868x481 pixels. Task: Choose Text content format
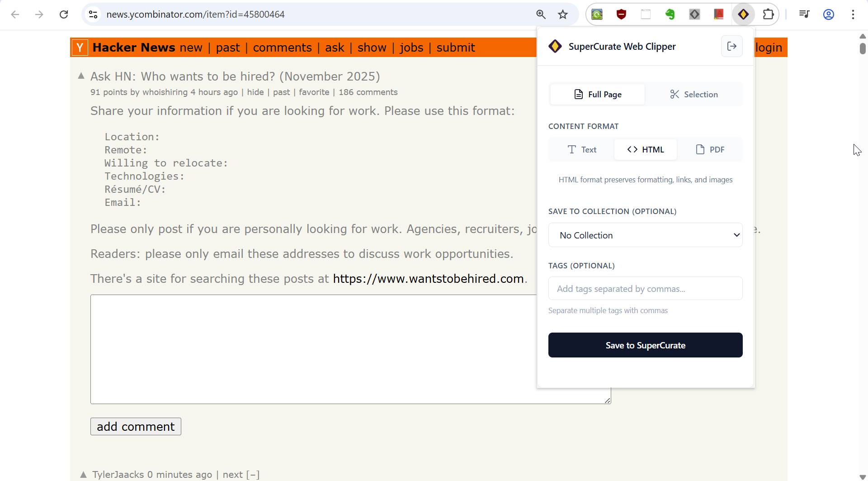point(582,149)
